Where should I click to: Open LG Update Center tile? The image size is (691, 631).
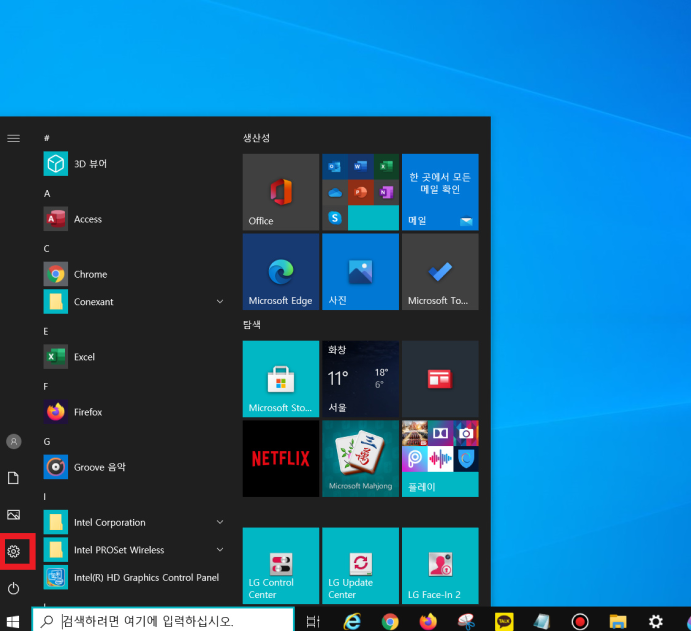click(x=360, y=566)
